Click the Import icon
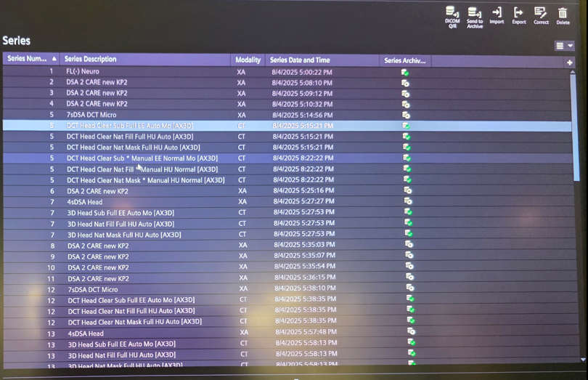The image size is (588, 380). 497,13
